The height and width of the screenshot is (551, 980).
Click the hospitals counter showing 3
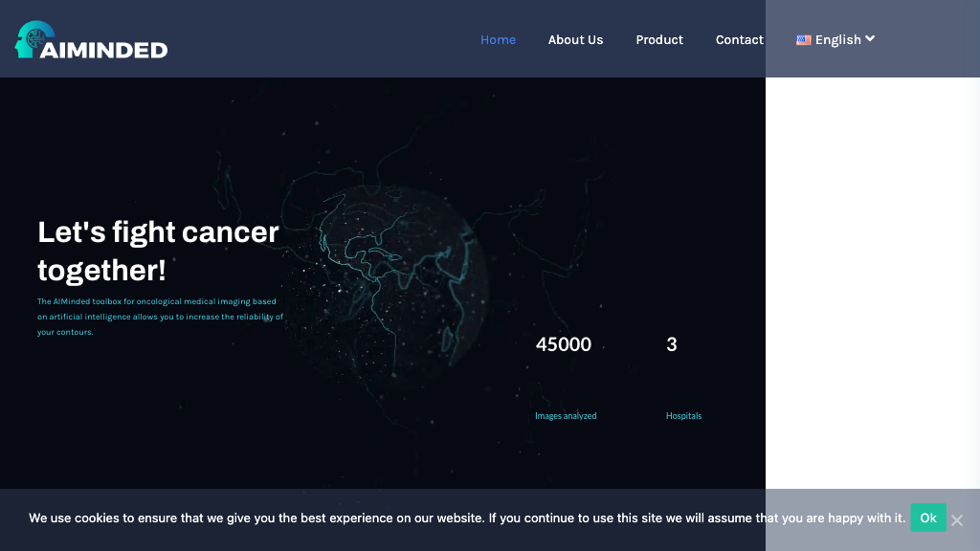[x=672, y=344]
